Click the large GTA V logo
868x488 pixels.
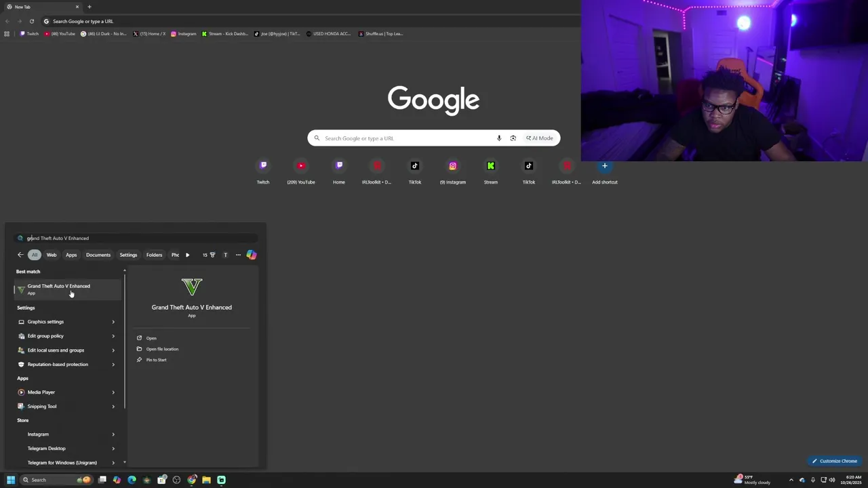(192, 287)
